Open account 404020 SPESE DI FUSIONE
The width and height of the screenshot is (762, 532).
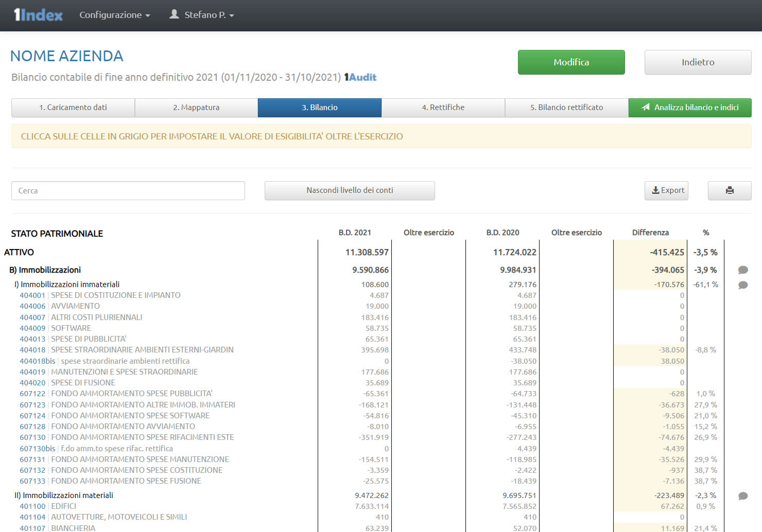click(x=32, y=383)
